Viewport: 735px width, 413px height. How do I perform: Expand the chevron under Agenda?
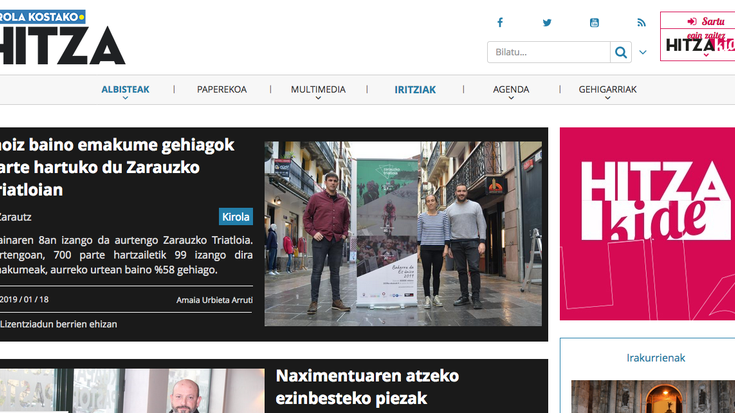[x=511, y=98]
